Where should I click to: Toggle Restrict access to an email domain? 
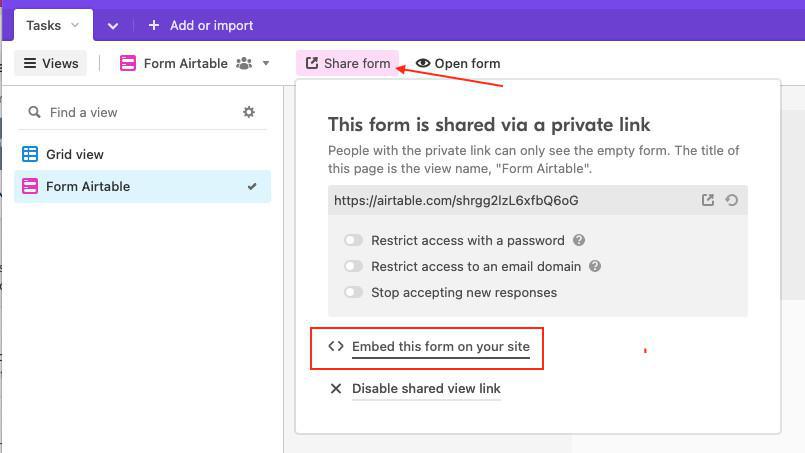point(353,266)
